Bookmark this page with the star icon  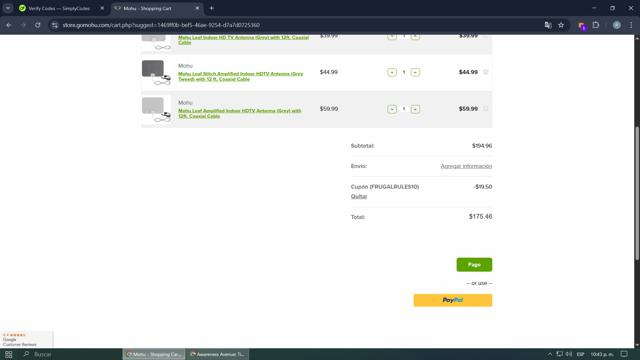561,25
